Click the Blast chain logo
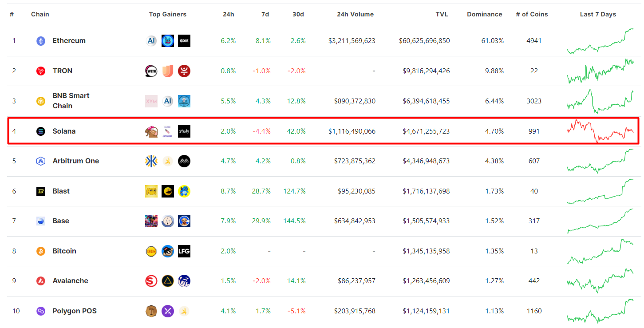The width and height of the screenshot is (644, 328). coord(41,191)
